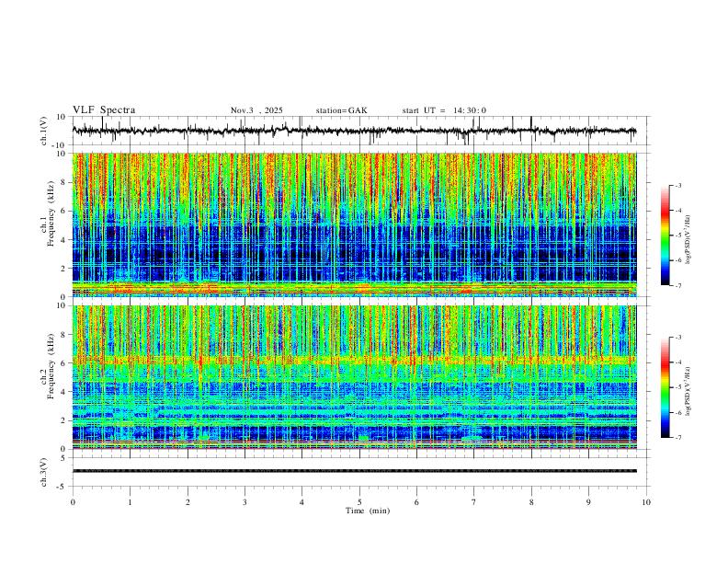
Task: Click the log(PSD) label beside ch.2 colorbar
Action: [x=688, y=391]
